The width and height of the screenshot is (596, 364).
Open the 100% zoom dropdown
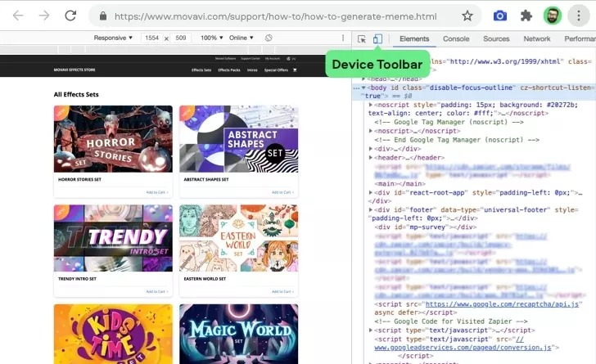coord(212,38)
